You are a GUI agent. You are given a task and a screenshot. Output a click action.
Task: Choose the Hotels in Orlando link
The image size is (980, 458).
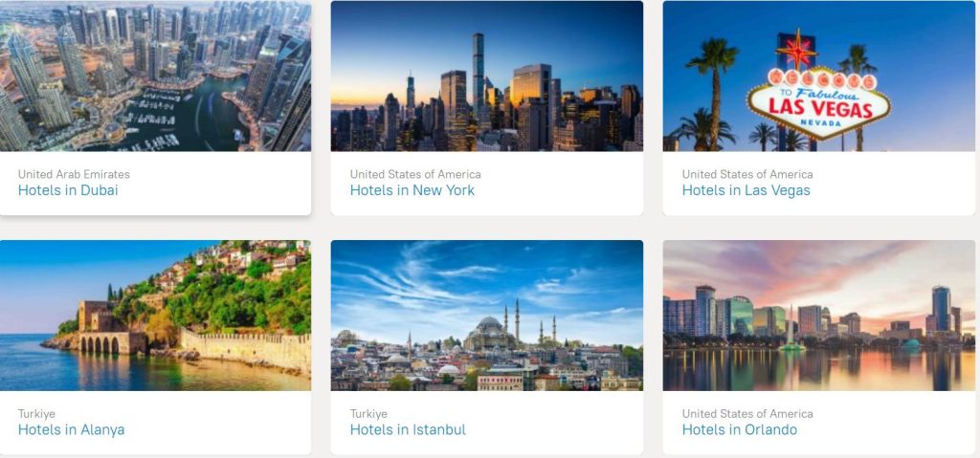[740, 429]
